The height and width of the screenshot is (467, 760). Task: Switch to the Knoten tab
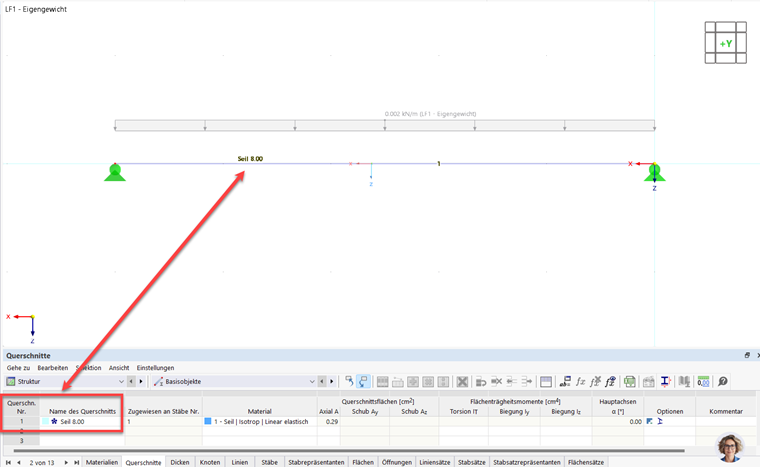pos(210,462)
